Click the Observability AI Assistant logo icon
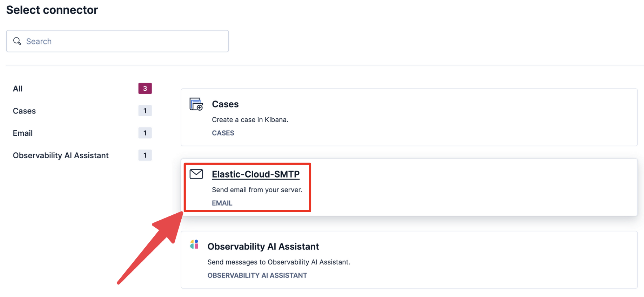The image size is (644, 297). click(x=194, y=244)
